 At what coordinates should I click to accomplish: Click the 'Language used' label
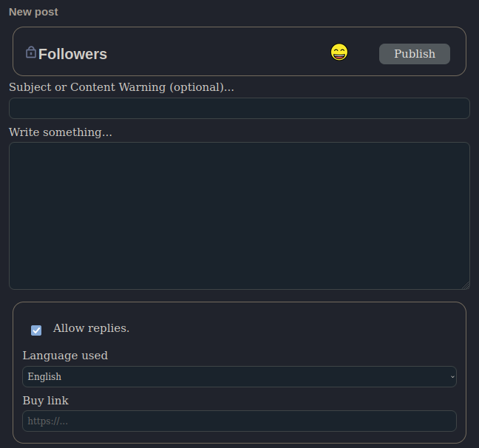pos(65,356)
